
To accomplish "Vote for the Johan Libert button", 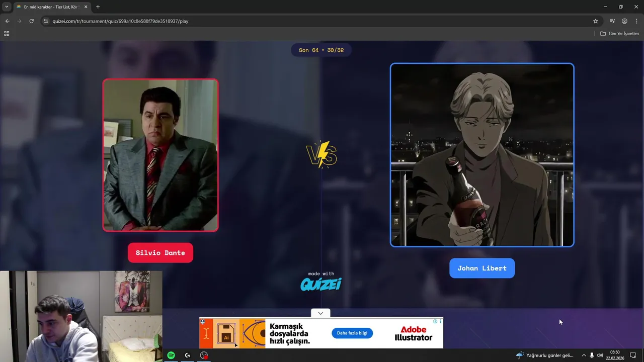I will point(482,268).
